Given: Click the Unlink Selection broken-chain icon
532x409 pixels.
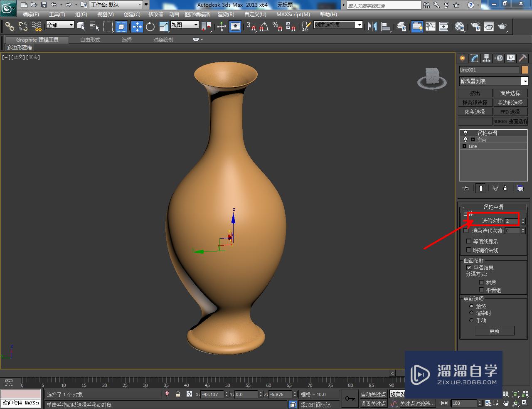Looking at the screenshot, I should pos(23,27).
